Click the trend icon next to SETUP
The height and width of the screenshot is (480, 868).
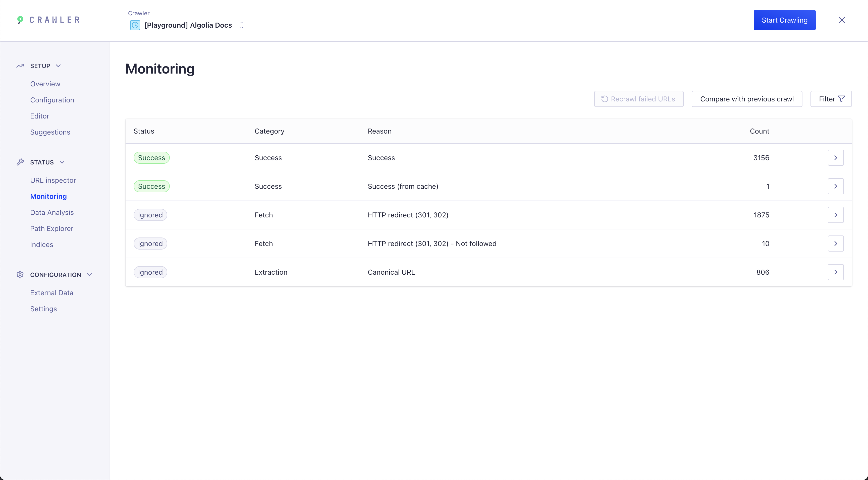[20, 66]
